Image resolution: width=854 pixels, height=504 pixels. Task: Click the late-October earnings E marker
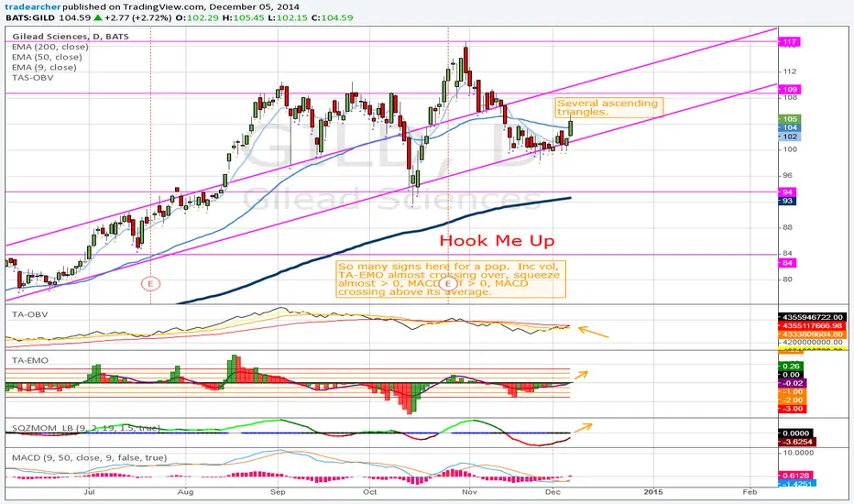tap(448, 283)
